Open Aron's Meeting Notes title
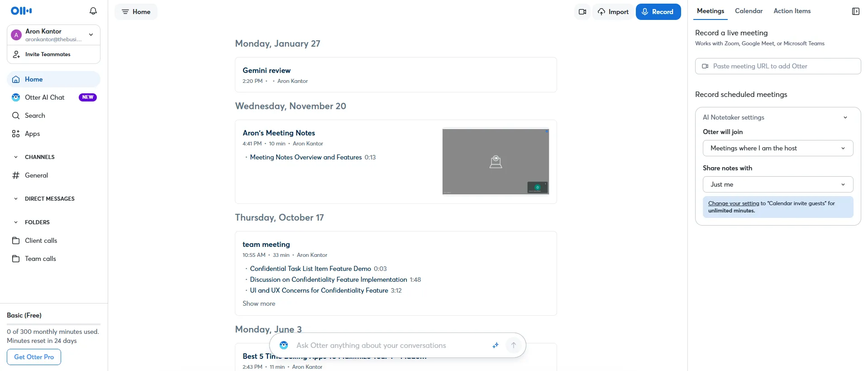Viewport: 868px width, 371px height. pos(279,133)
